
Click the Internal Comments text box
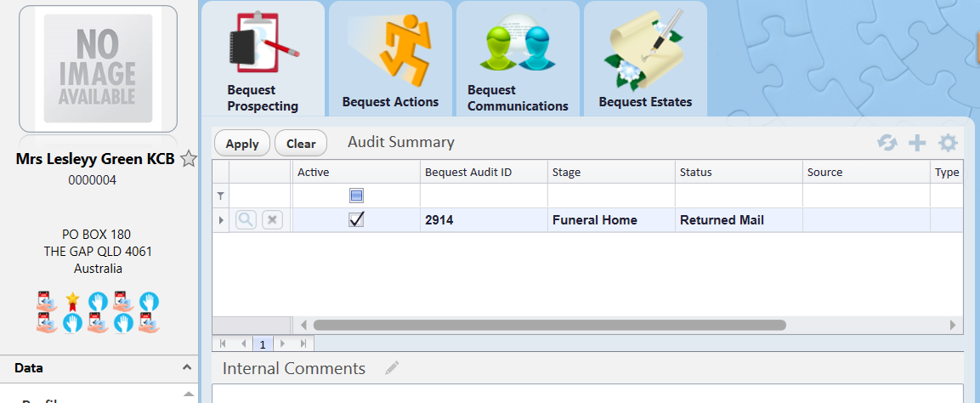point(587,394)
